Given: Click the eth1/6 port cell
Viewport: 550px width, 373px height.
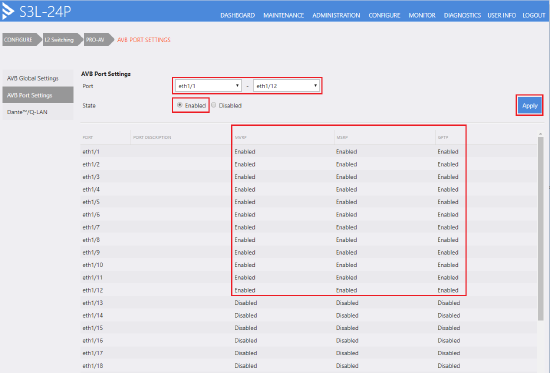Looking at the screenshot, I should tap(91, 214).
